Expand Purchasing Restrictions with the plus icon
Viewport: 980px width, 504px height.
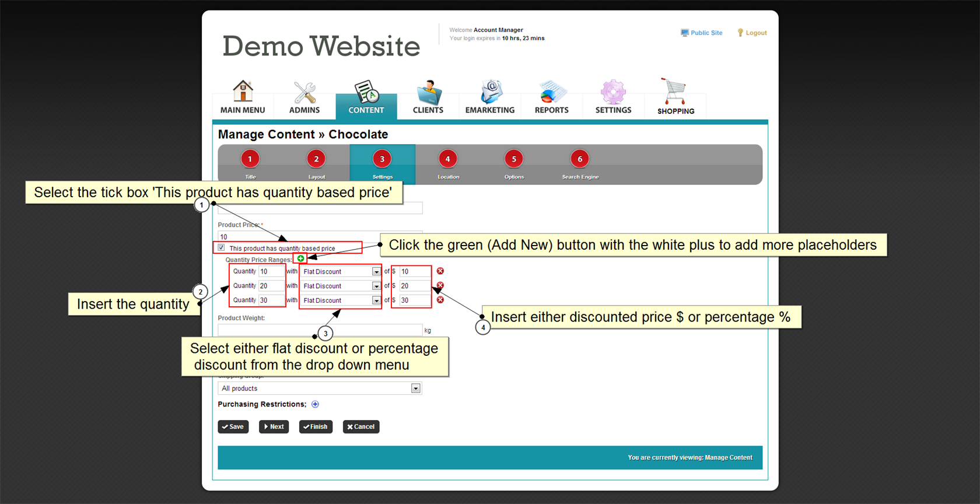coord(315,404)
